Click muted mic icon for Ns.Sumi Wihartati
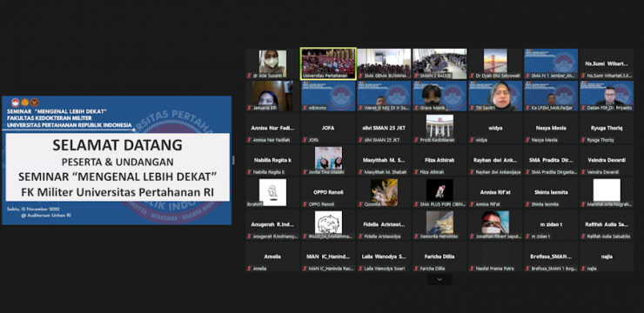The width and height of the screenshot is (644, 313). tap(584, 76)
